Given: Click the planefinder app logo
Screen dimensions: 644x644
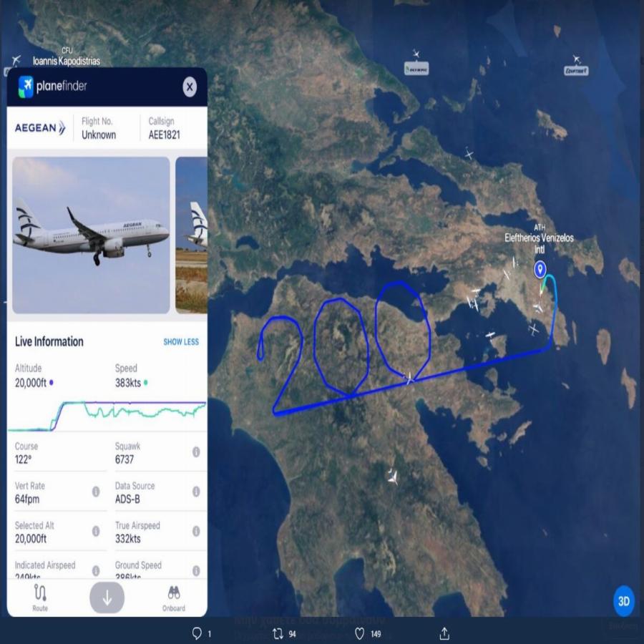Looking at the screenshot, I should tap(52, 87).
